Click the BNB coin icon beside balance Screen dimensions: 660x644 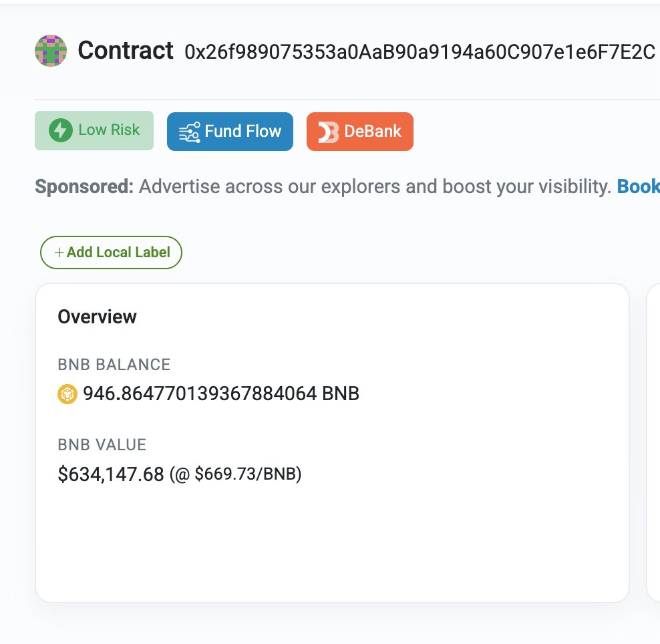(x=67, y=394)
